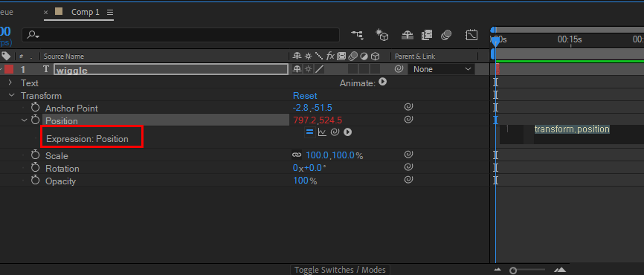Click the Rotation value 0x+0.0°
Image resolution: width=644 pixels, height=275 pixels.
point(309,168)
